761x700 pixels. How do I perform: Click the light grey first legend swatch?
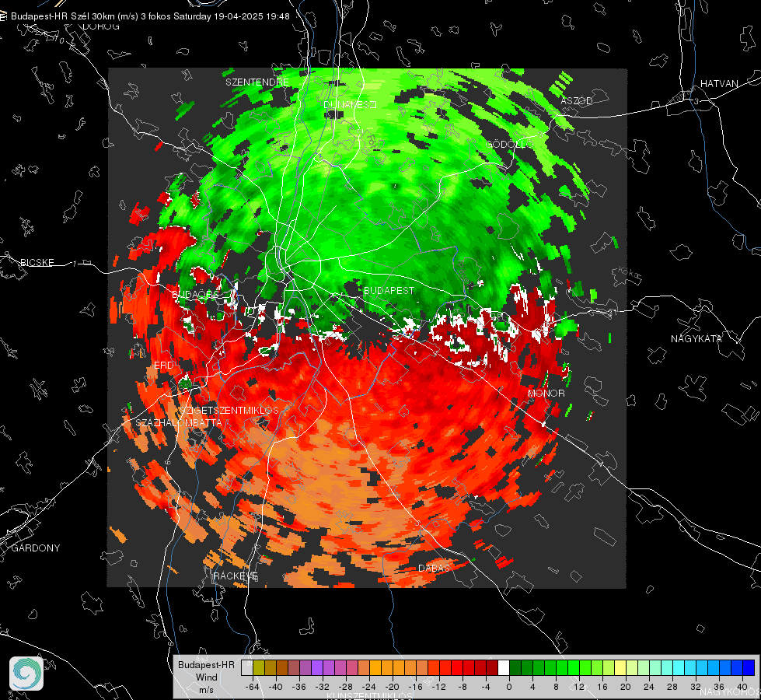tap(247, 668)
